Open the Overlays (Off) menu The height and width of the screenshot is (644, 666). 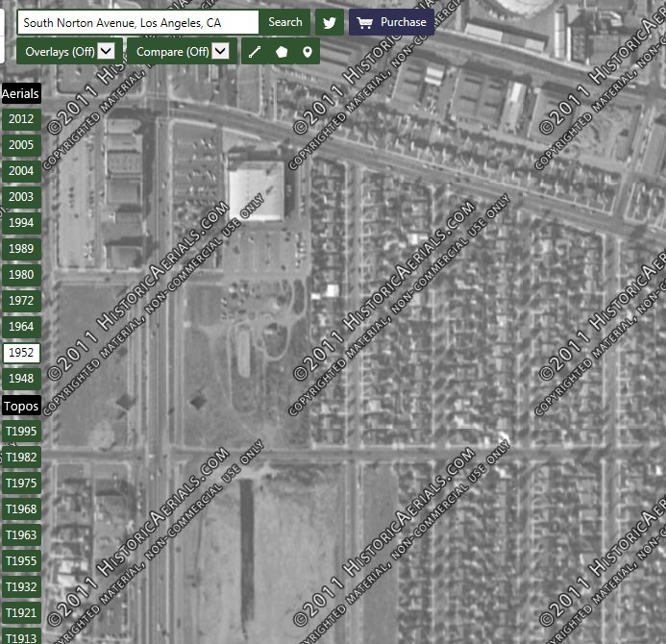point(69,51)
